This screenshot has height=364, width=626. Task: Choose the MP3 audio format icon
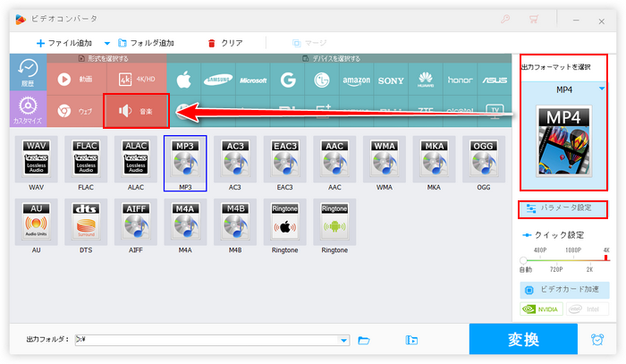coord(185,163)
